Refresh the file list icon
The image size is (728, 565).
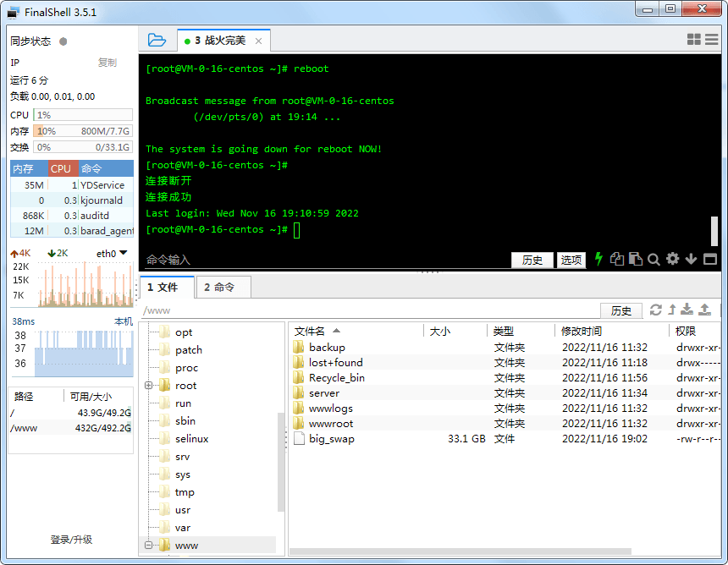[655, 310]
